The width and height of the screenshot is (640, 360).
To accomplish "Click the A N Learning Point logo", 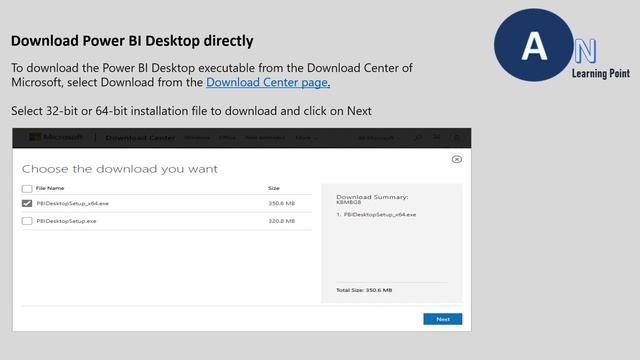I will [x=562, y=45].
